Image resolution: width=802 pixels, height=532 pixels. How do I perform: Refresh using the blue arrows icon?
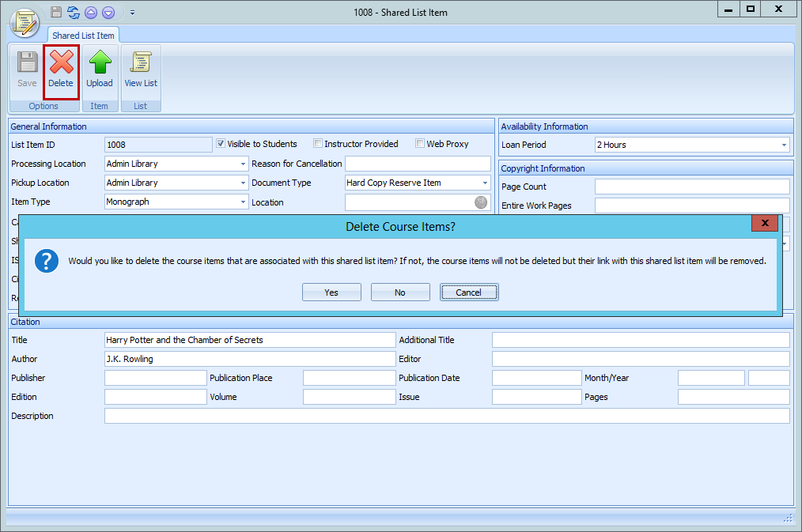pos(73,12)
